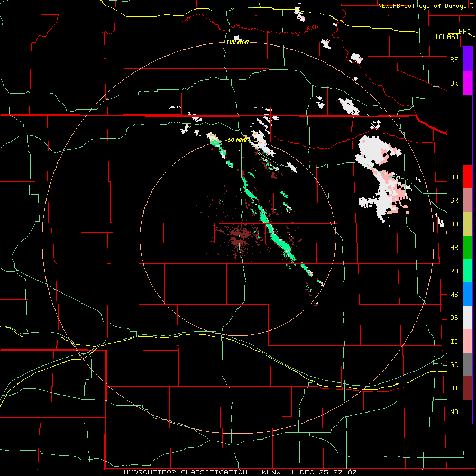476x476 pixels.
Task: Click the blue WS legend swatch
Action: tap(467, 294)
